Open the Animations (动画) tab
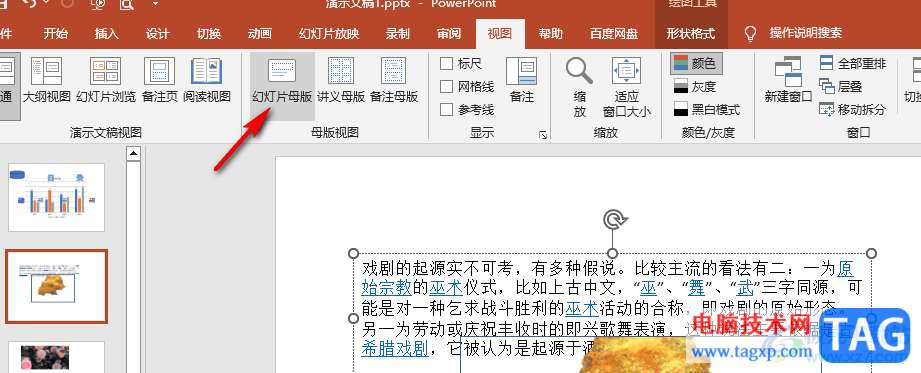 [x=260, y=34]
